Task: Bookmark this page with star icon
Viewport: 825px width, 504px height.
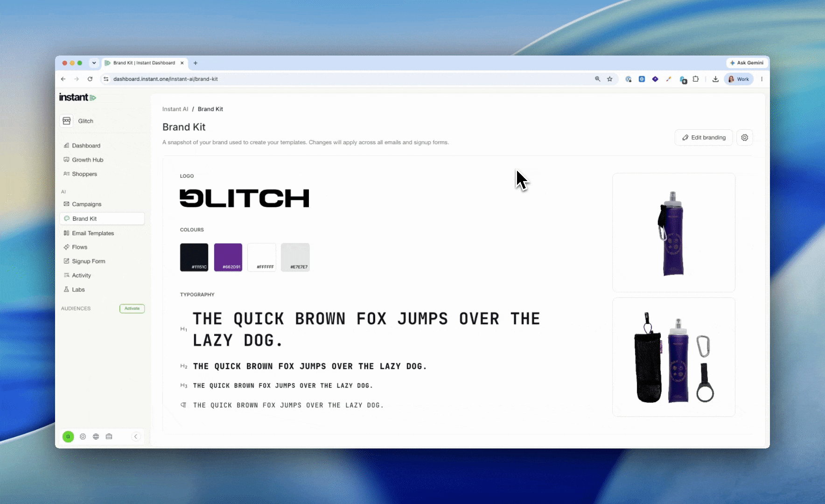Action: tap(609, 79)
